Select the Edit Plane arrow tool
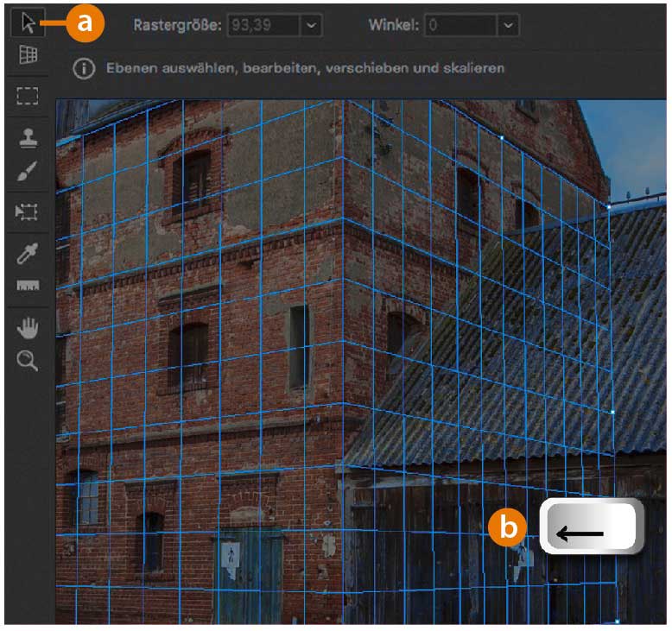Viewport: 672px width, 631px height. [x=28, y=22]
